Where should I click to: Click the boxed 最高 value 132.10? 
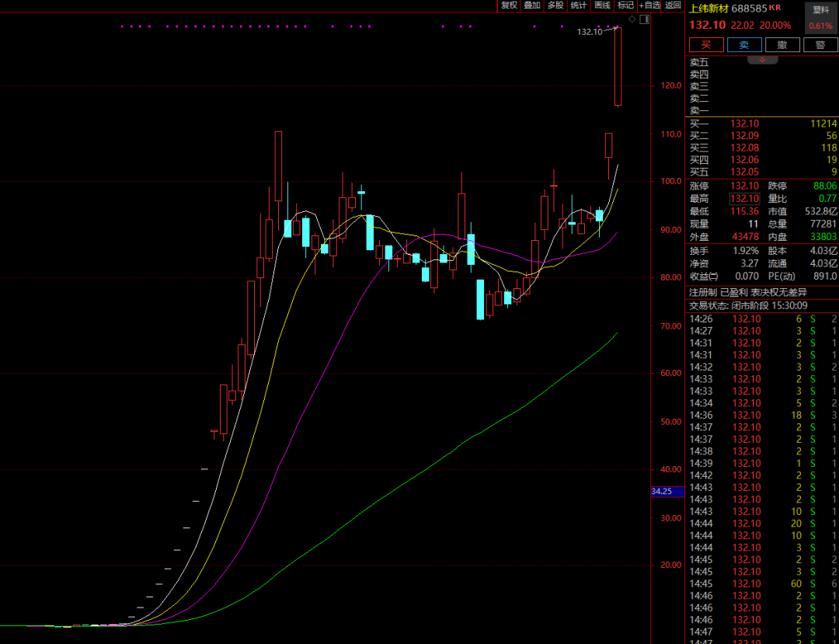[x=744, y=199]
